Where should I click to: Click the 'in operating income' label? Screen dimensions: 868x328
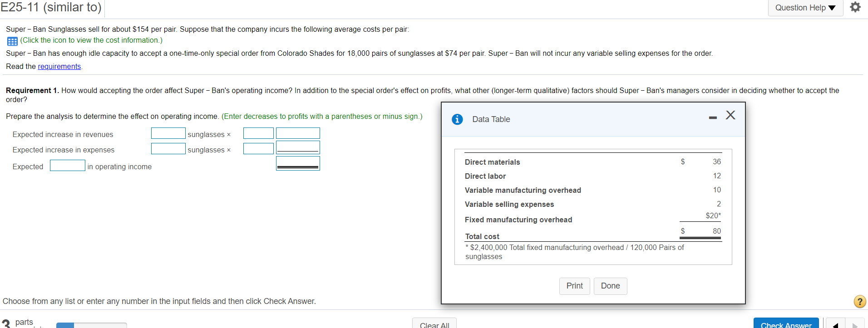click(x=119, y=167)
